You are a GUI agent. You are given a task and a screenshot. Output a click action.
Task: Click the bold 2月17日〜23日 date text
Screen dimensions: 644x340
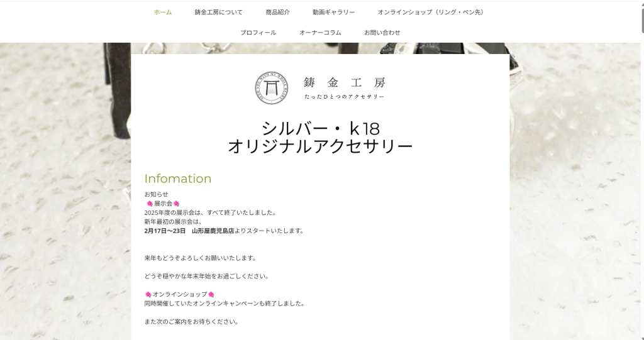[165, 231]
